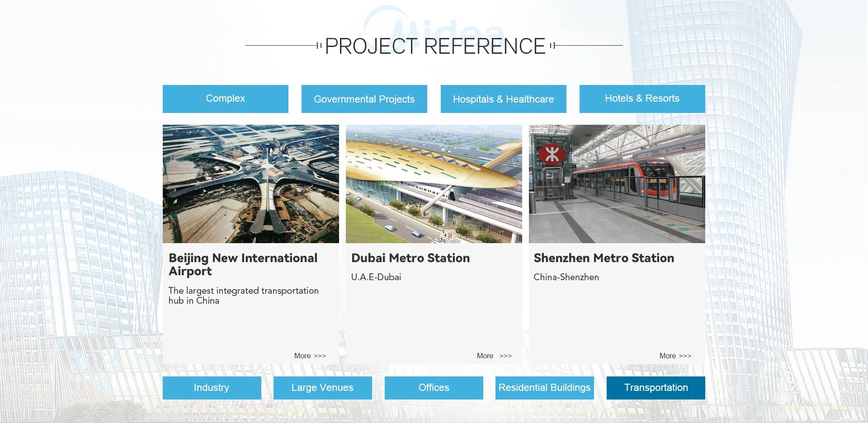Open the Large Venues tab

(x=323, y=388)
